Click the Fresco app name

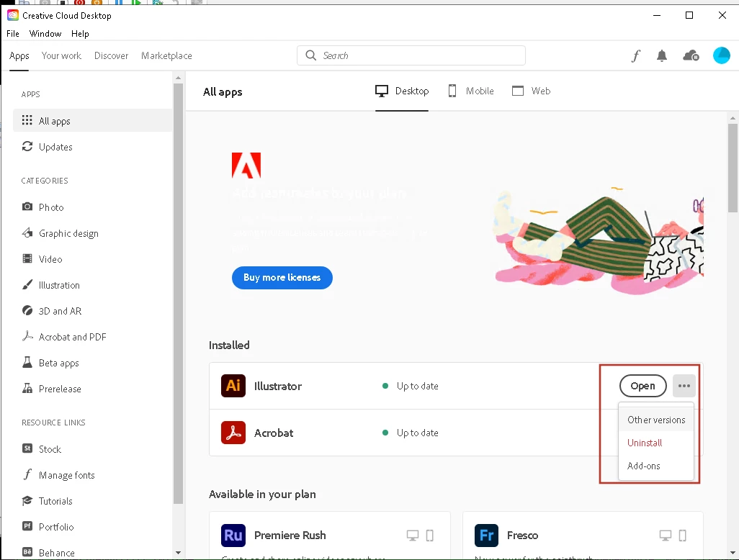(x=522, y=536)
